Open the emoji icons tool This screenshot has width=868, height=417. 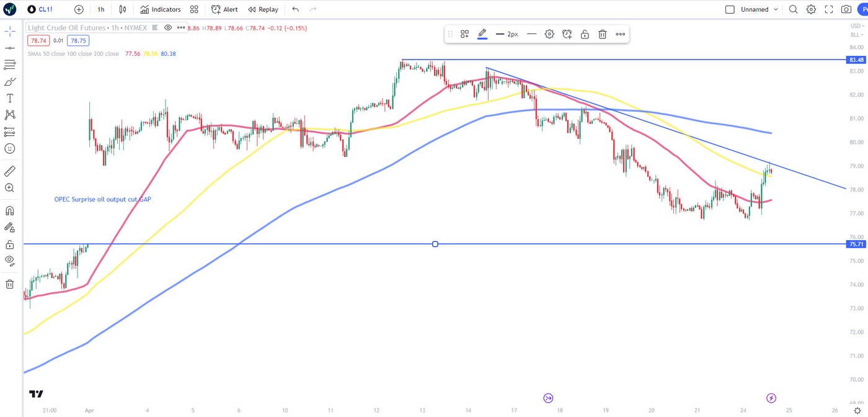[x=10, y=148]
